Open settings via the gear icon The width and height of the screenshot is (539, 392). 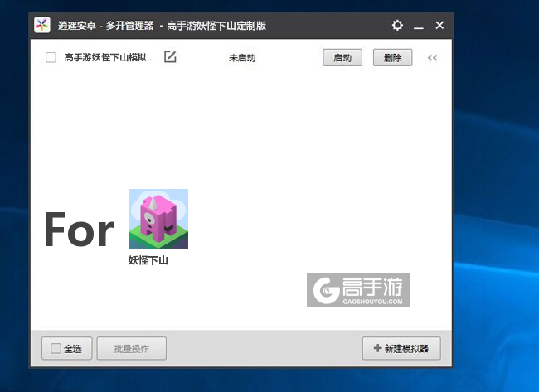click(x=397, y=26)
